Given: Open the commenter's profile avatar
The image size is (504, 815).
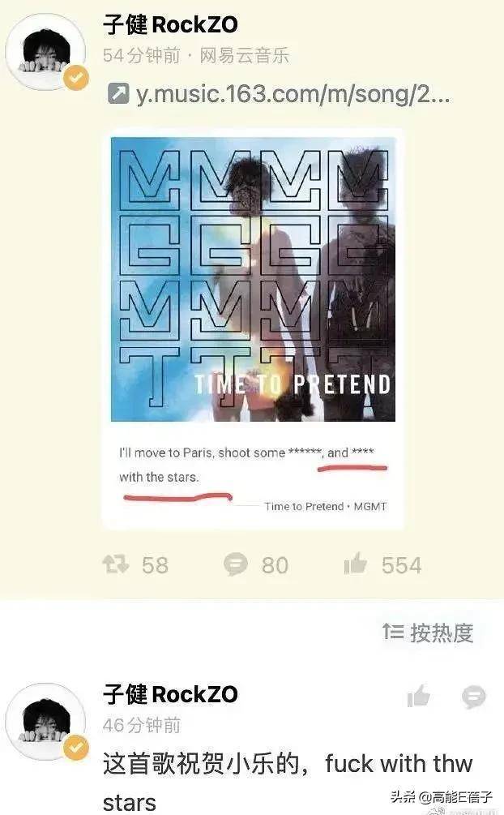Looking at the screenshot, I should (x=45, y=722).
